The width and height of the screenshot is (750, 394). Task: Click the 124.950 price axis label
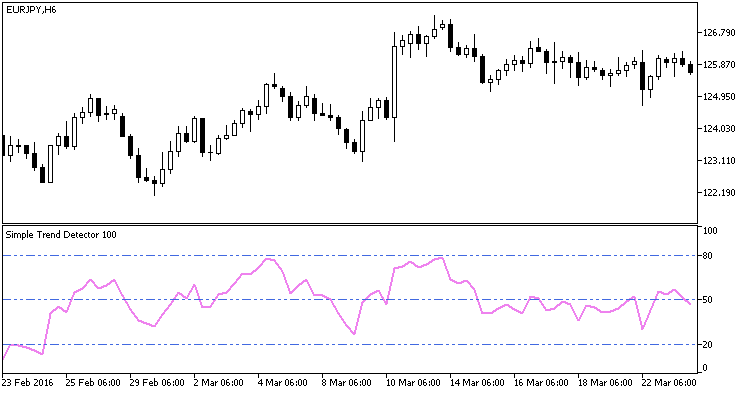click(x=719, y=97)
